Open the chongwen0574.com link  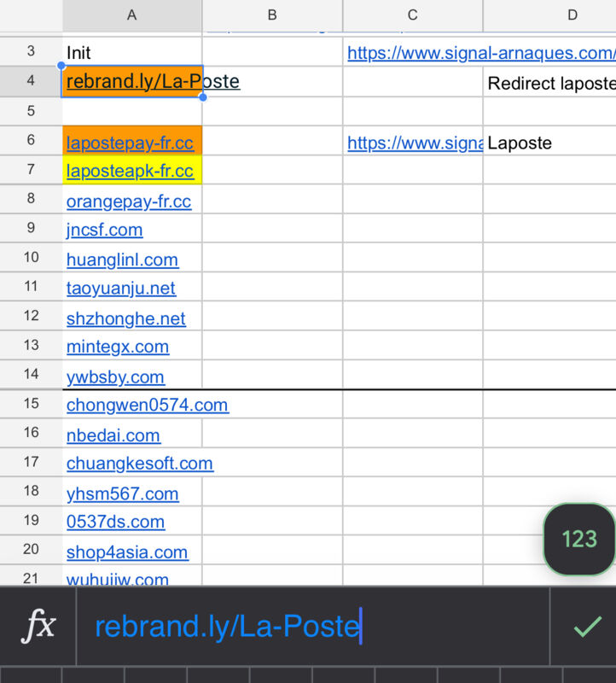(148, 405)
